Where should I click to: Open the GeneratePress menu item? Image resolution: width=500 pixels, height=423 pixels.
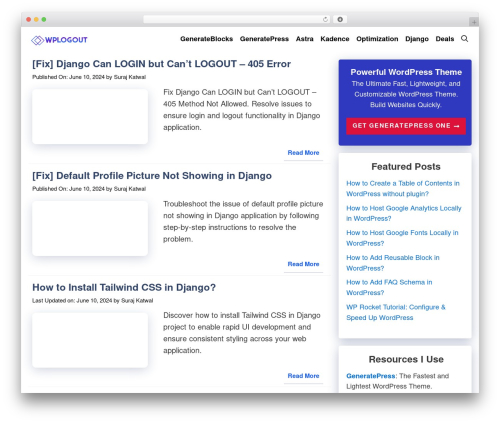[x=264, y=39]
